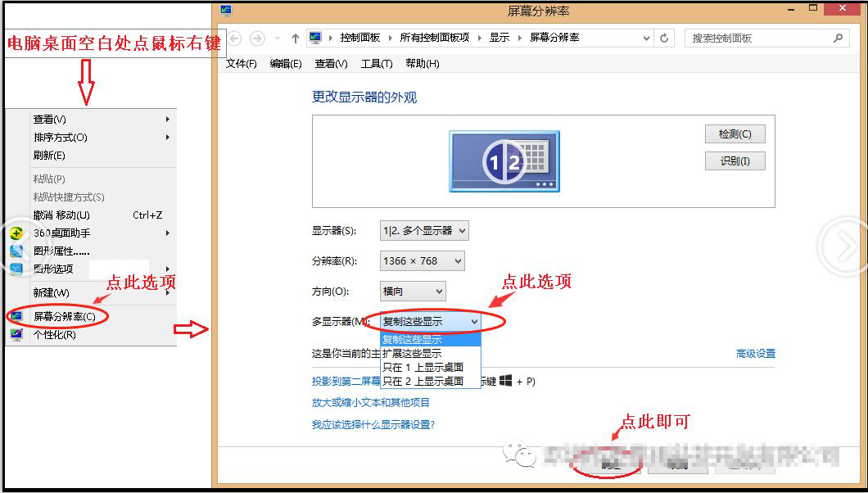
Task: Open the 高级设置 link
Action: pos(756,354)
